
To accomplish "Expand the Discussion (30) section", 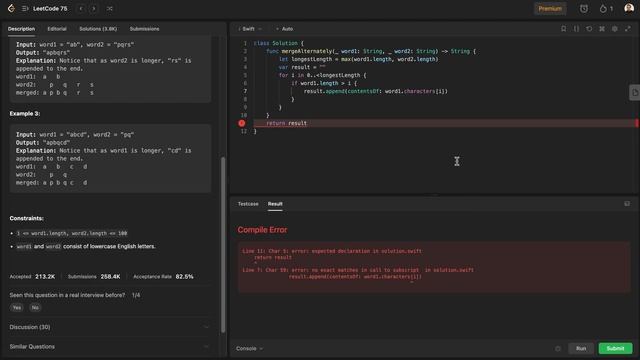I will (x=109, y=327).
